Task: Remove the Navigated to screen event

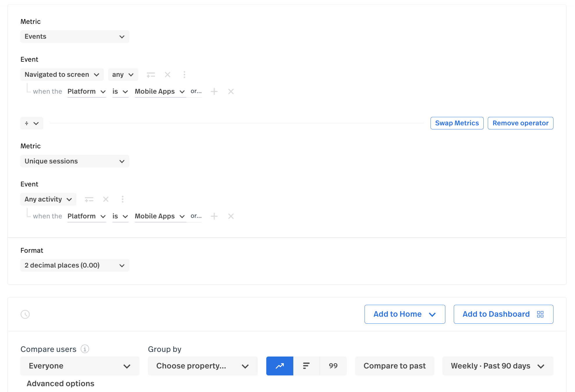Action: (x=167, y=75)
